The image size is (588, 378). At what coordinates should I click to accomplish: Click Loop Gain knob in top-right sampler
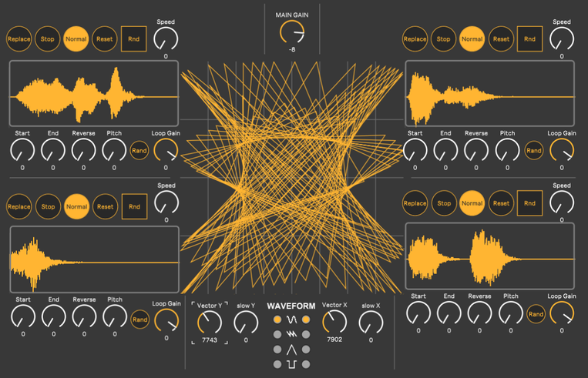pos(562,151)
